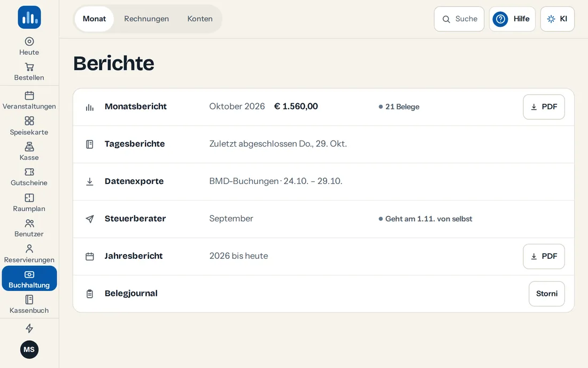Open the Monatsbericht row title
588x368 pixels.
point(136,106)
